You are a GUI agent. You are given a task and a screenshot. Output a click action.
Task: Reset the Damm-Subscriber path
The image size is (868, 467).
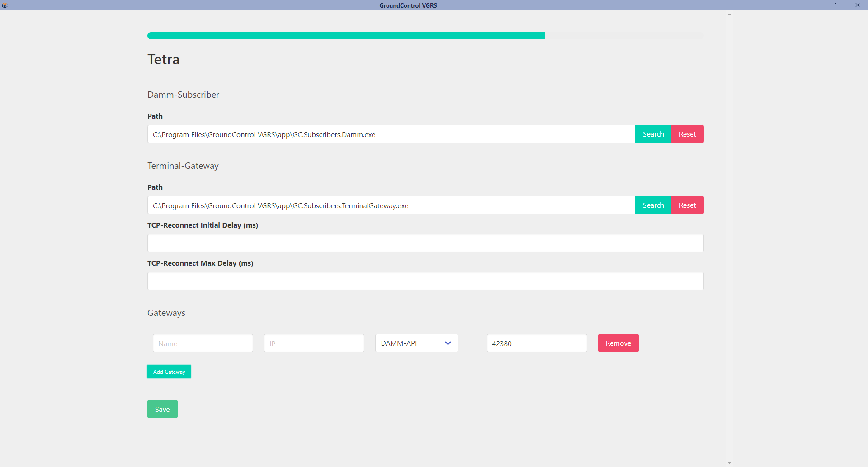click(687, 134)
